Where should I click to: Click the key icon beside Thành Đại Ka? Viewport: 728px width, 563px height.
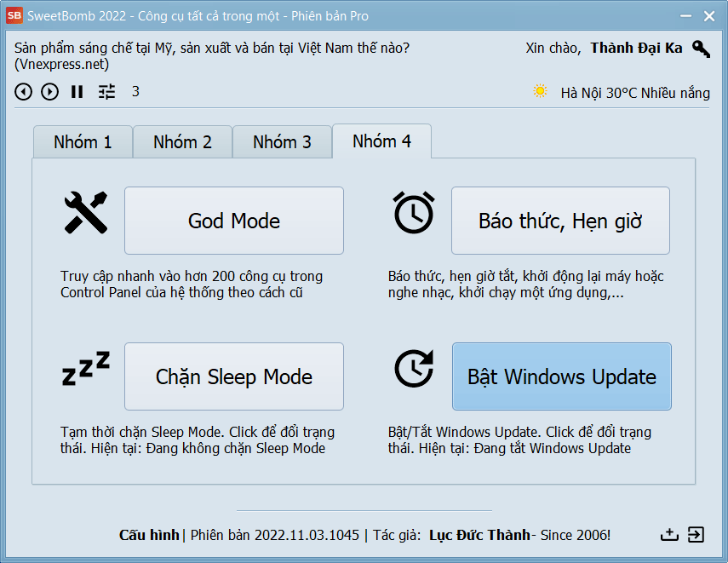(x=700, y=49)
